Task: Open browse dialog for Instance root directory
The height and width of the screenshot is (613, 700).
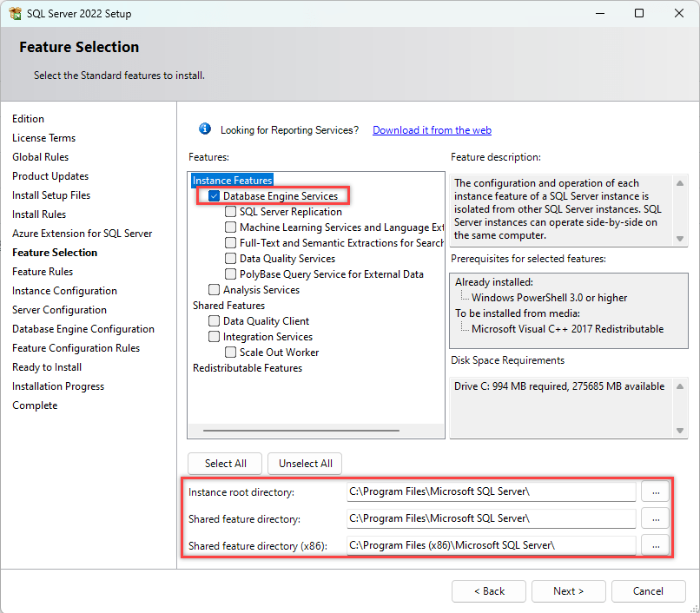Action: coord(656,491)
